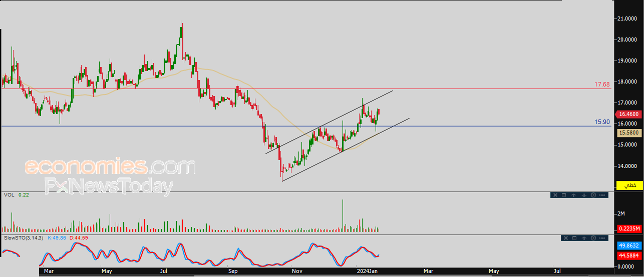Screen dimensions: 644x277
Task: Open SlowSTO indicator settings gear
Action: click(593, 238)
